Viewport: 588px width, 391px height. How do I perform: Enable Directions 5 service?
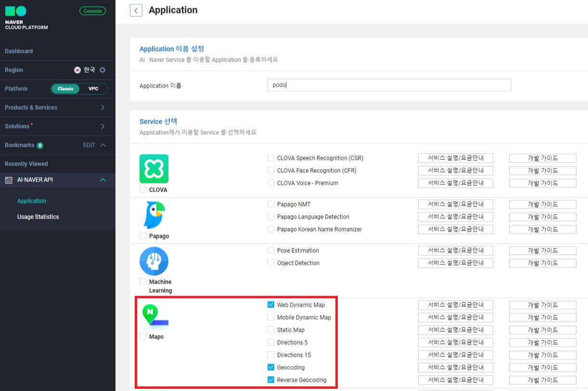tap(271, 342)
